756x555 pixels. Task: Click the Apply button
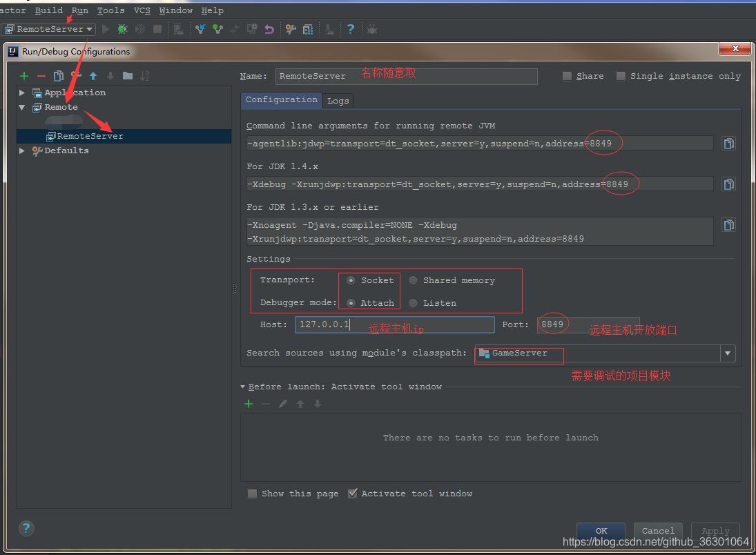click(715, 531)
